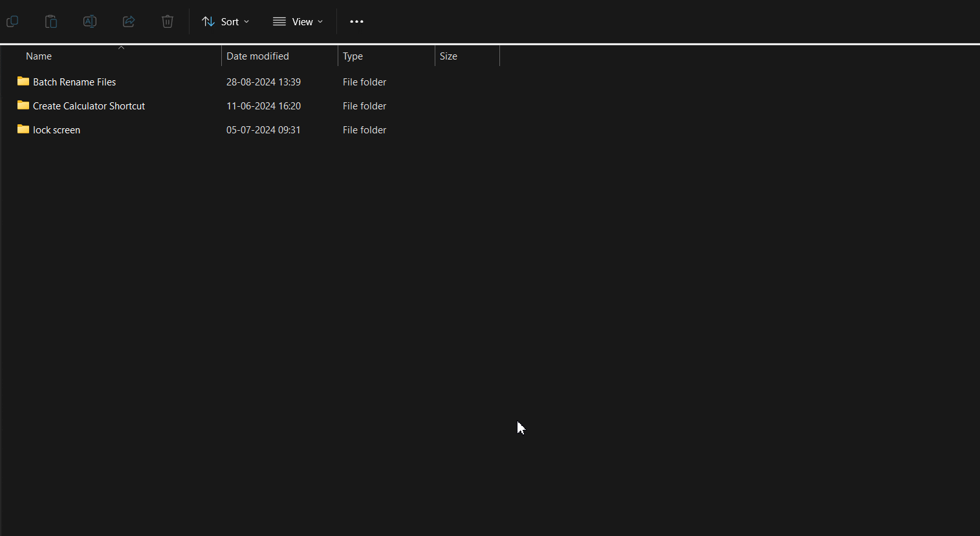980x536 pixels.
Task: Select the Create Calculator Shortcut folder icon
Action: [23, 105]
